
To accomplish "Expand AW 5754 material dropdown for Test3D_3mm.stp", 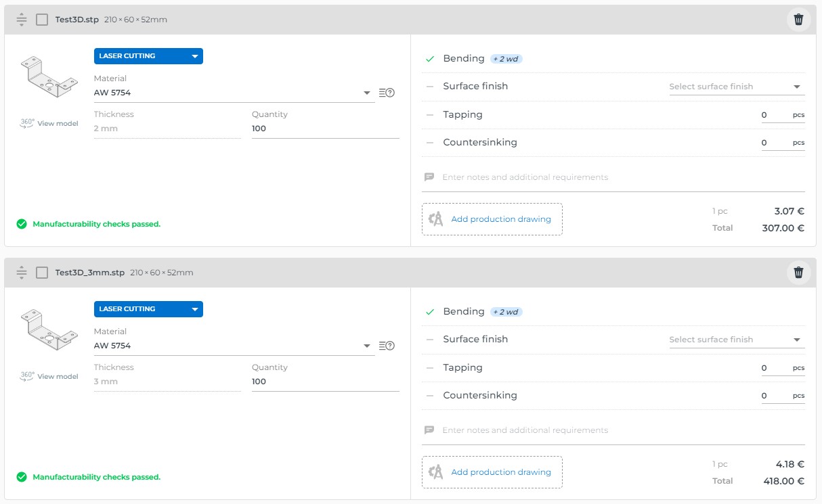I will point(234,346).
